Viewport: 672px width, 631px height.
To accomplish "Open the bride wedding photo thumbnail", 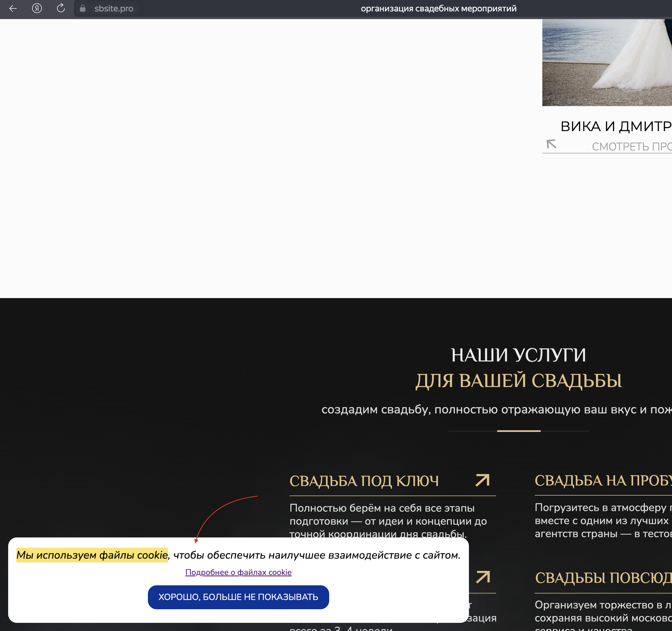I will [x=607, y=63].
